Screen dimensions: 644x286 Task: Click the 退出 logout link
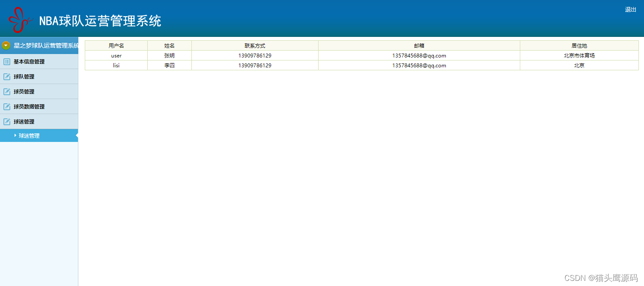pyautogui.click(x=631, y=9)
